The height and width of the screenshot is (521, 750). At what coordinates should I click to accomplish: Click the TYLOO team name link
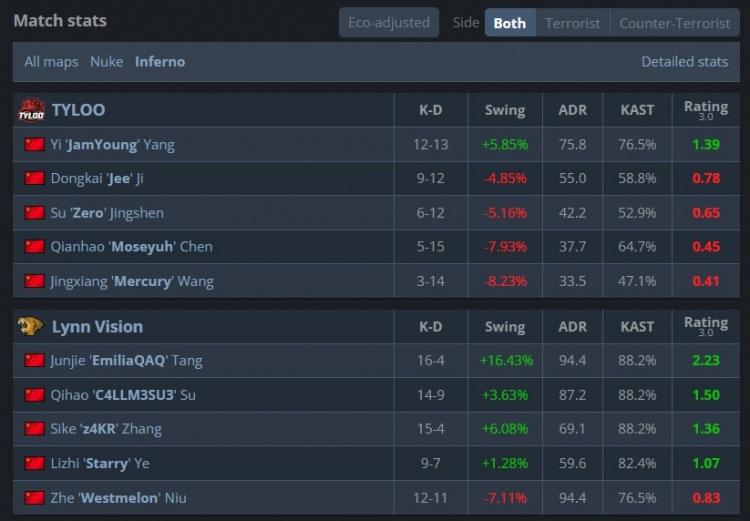(x=78, y=110)
